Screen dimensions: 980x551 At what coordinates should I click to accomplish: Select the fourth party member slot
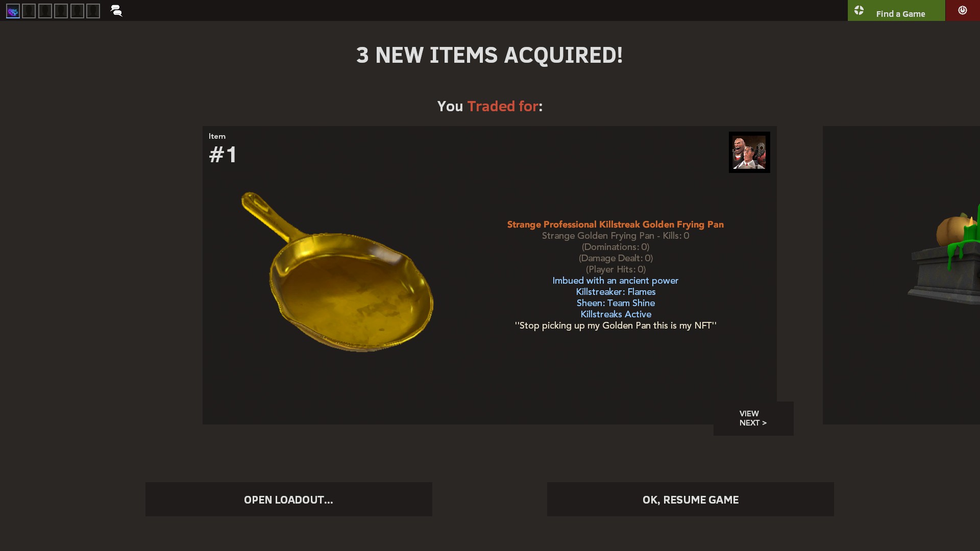click(61, 11)
